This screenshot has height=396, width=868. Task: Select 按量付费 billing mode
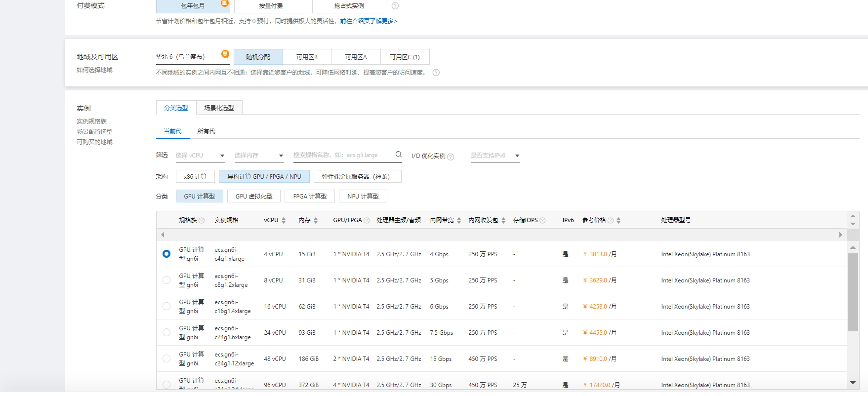(x=271, y=6)
